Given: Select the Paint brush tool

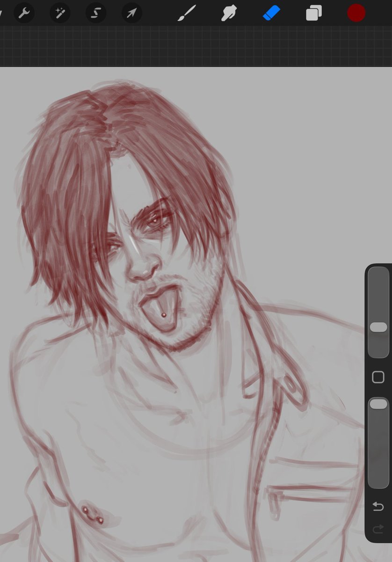Looking at the screenshot, I should pyautogui.click(x=187, y=13).
